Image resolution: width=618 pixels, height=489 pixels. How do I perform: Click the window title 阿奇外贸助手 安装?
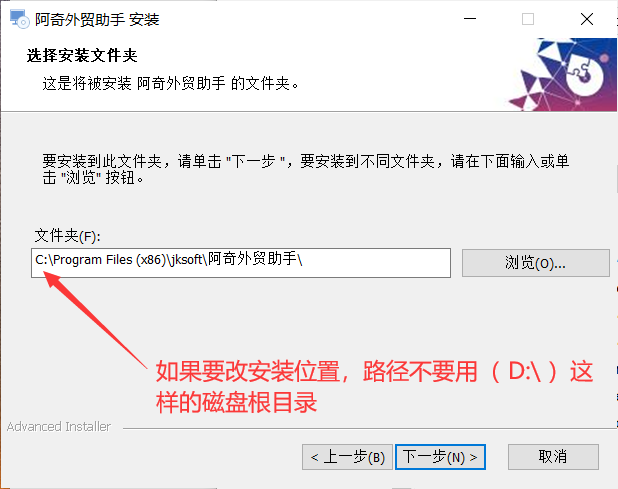tap(97, 19)
